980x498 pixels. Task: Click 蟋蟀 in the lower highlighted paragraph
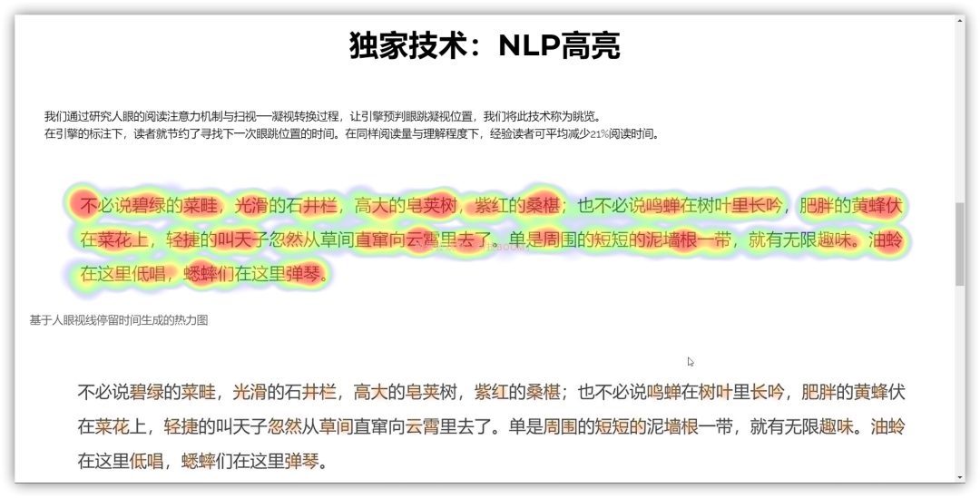click(199, 461)
